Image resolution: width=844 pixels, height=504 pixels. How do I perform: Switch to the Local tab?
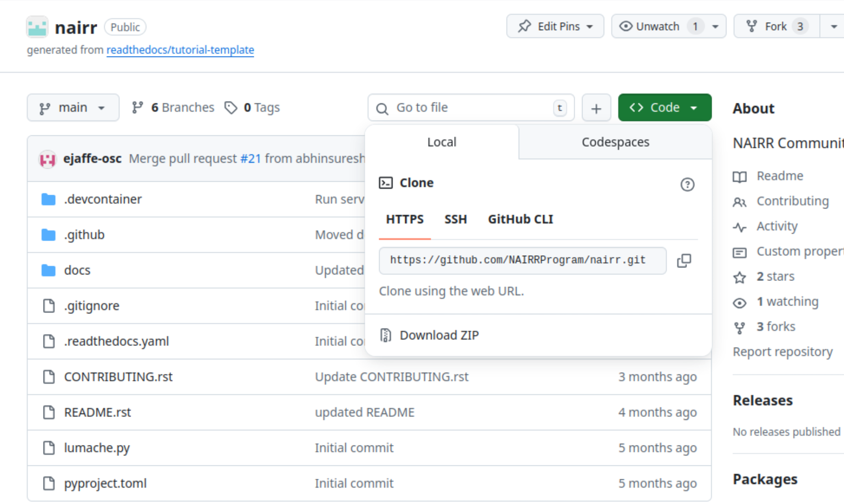pyautogui.click(x=442, y=142)
